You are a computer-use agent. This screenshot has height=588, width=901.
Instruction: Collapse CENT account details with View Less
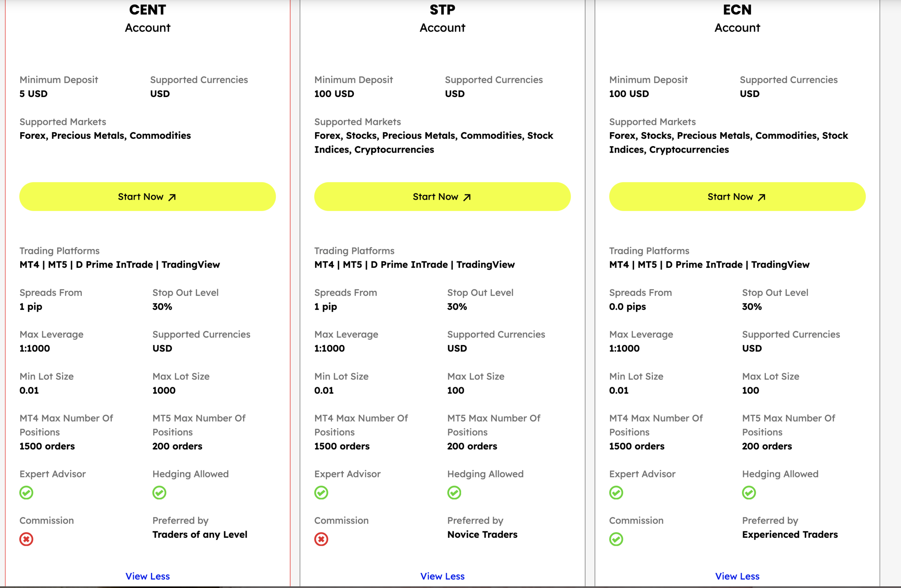(x=147, y=576)
